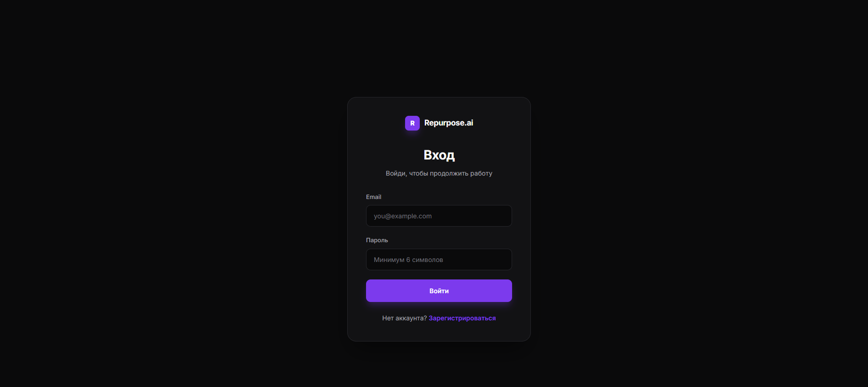Viewport: 868px width, 387px height.
Task: Click the you@example.com placeholder text
Action: coord(403,216)
